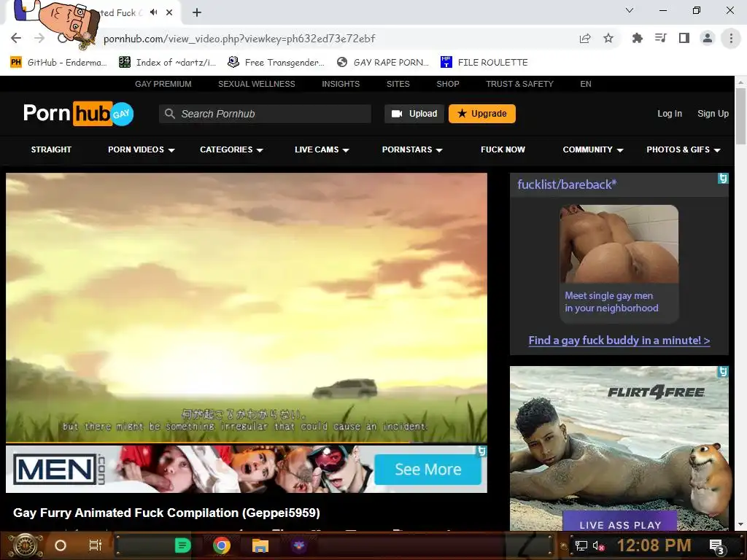The width and height of the screenshot is (747, 560).
Task: Click the search magnifier icon
Action: click(x=169, y=114)
